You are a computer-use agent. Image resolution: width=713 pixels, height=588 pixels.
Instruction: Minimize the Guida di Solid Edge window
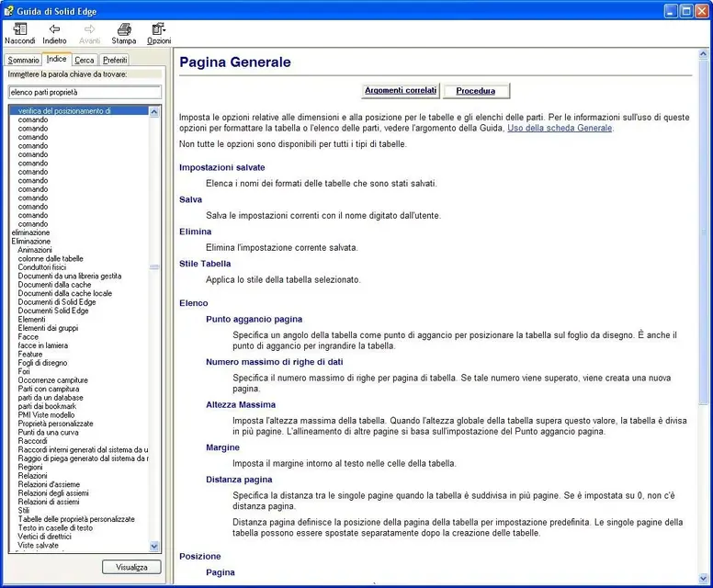[x=671, y=11]
